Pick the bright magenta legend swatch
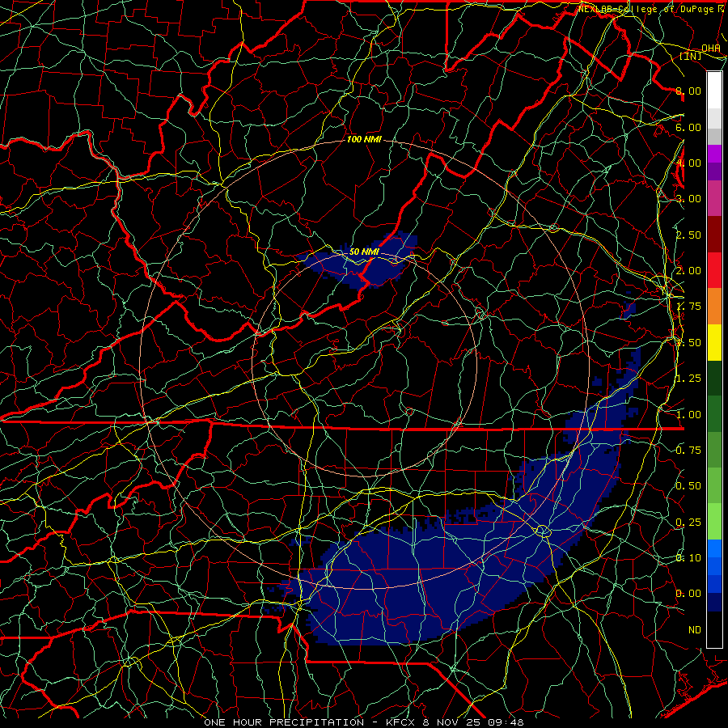The width and height of the screenshot is (728, 728). click(x=714, y=154)
